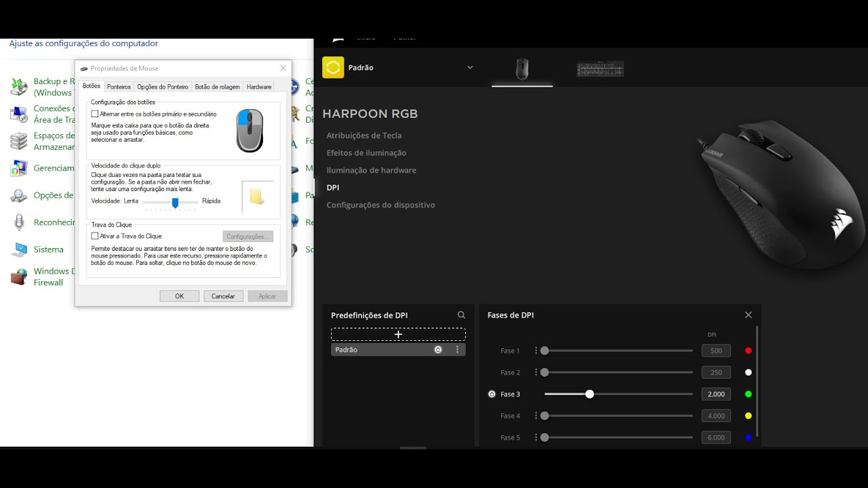Click the default marker icon on Padrão preset
The width and height of the screenshot is (868, 488).
coord(438,350)
